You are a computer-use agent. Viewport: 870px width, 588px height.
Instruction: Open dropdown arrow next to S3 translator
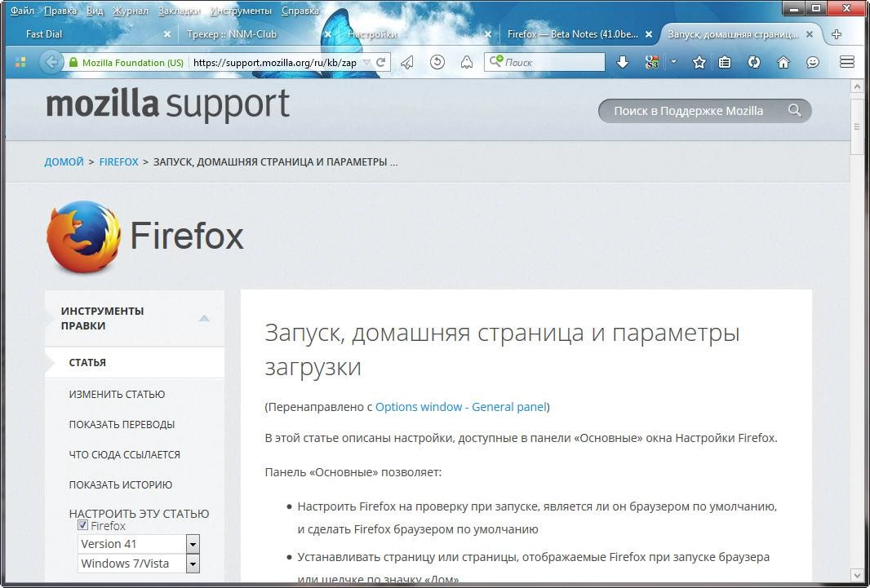673,62
